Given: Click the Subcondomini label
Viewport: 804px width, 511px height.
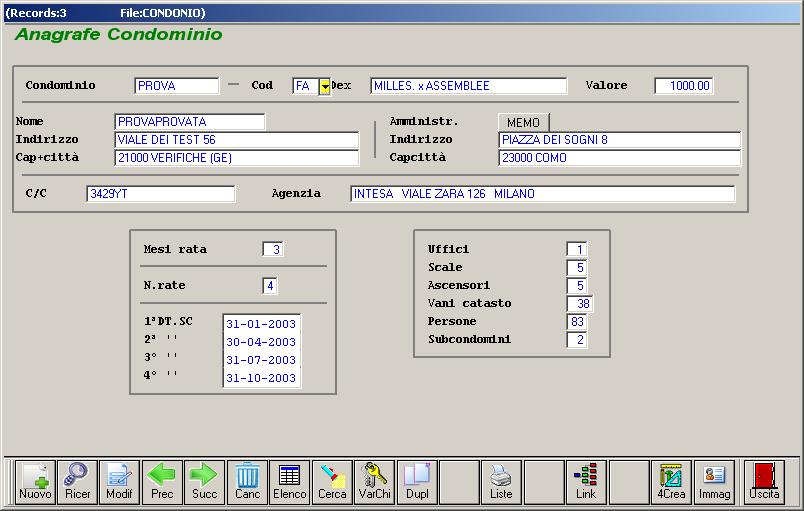Looking at the screenshot, I should point(469,339).
